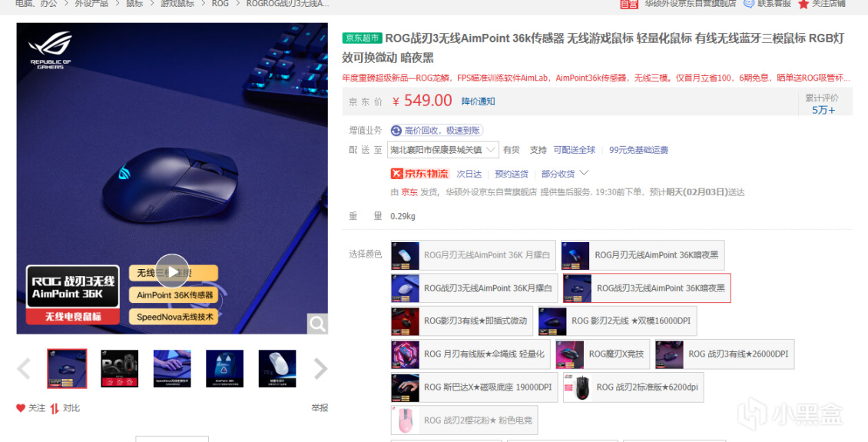Select the first blue mouse thumbnail
The image size is (868, 442).
pyautogui.click(x=67, y=368)
